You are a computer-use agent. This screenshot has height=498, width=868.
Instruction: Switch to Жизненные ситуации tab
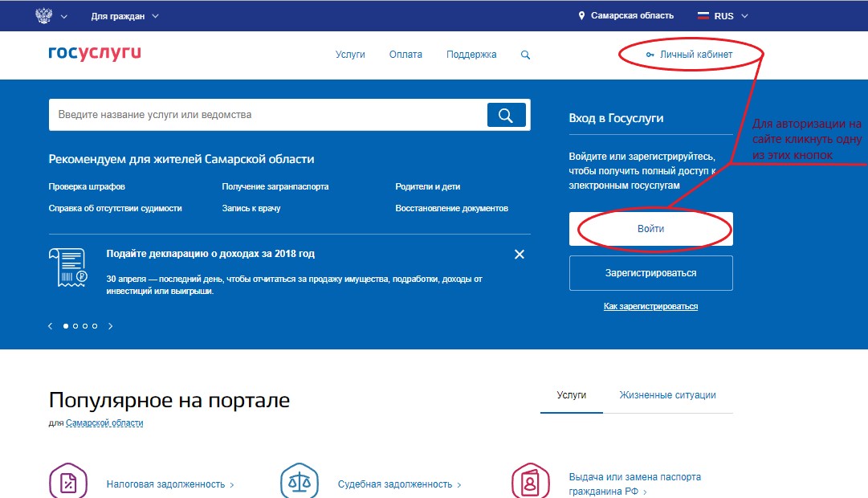pyautogui.click(x=667, y=395)
